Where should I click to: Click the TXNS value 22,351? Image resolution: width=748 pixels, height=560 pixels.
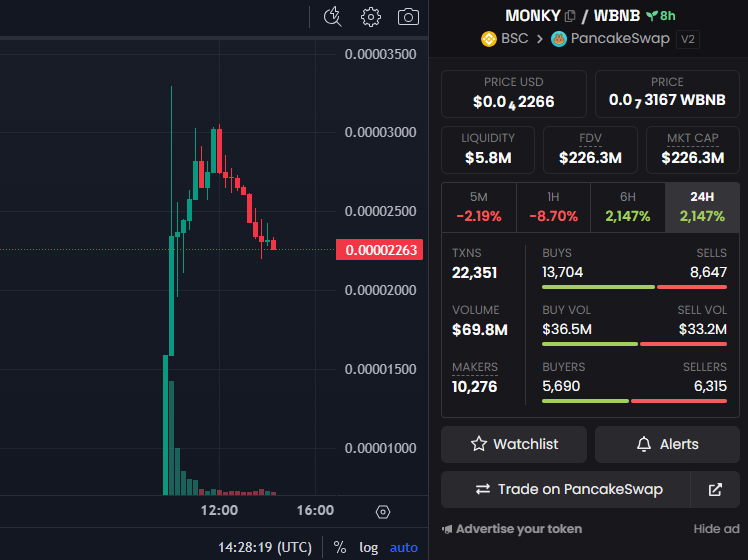point(475,273)
